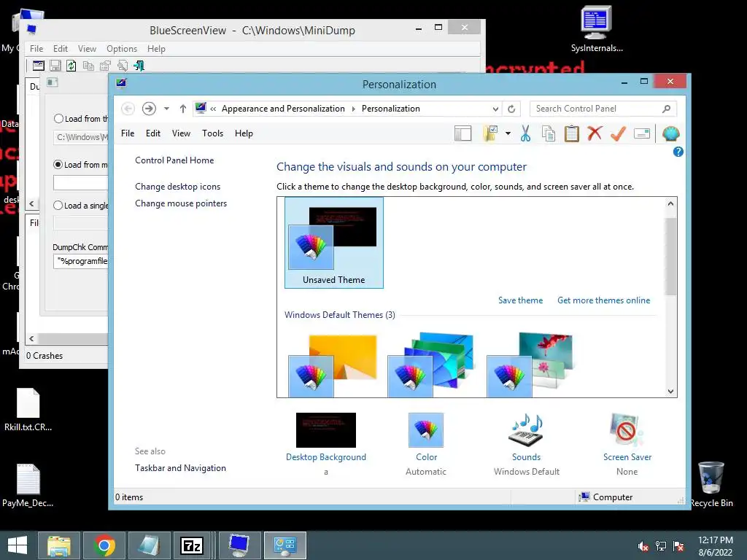Viewport: 747px width, 560px height.
Task: Select the flowers Windows default theme
Action: click(530, 365)
